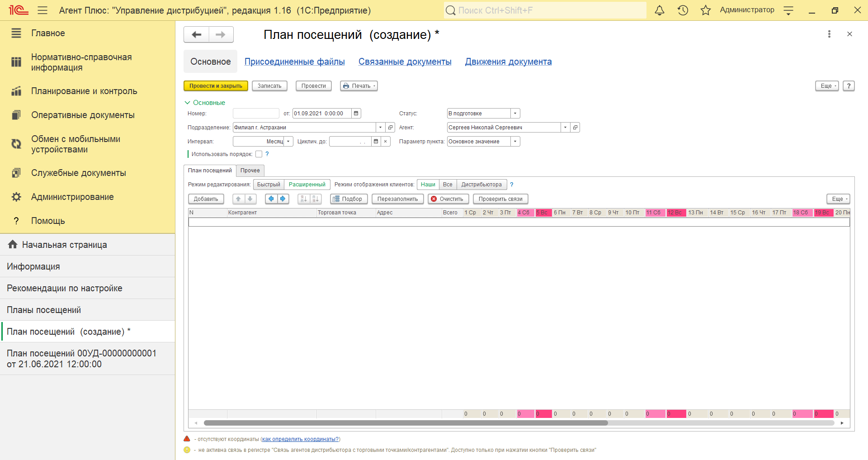Image resolution: width=868 pixels, height=460 pixels.
Task: Open the Печать dropdown button
Action: click(359, 86)
